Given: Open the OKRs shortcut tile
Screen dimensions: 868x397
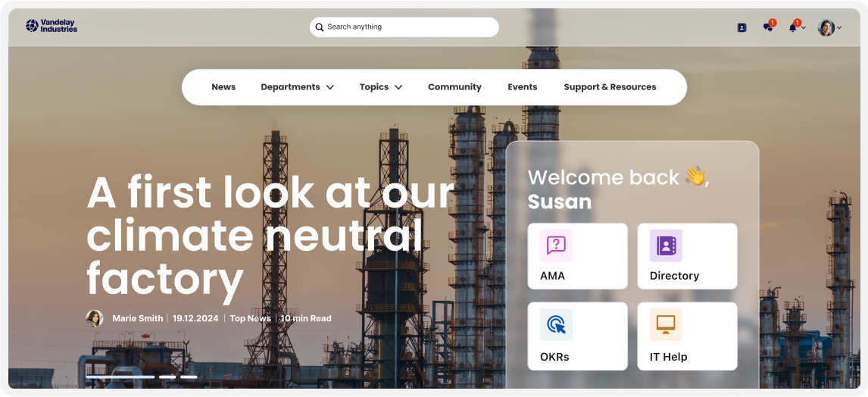Looking at the screenshot, I should (577, 336).
